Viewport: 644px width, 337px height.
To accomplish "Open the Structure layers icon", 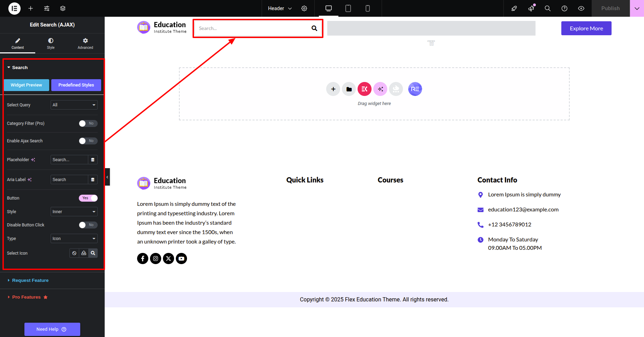I will coord(63,8).
